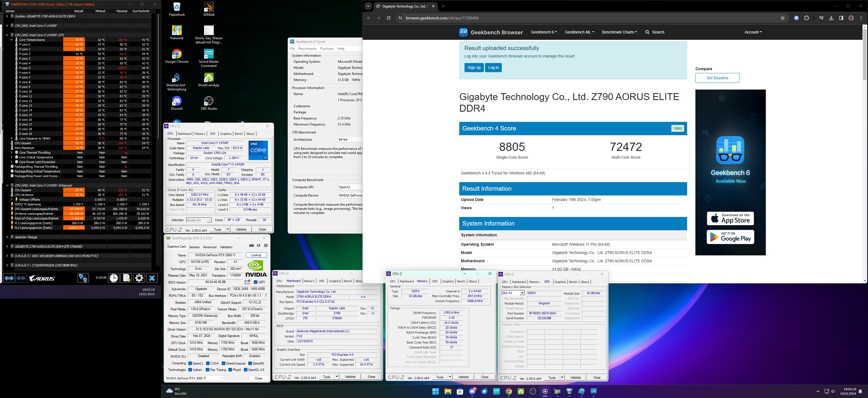
Task: Click Log in button on Geekbench
Action: point(493,67)
